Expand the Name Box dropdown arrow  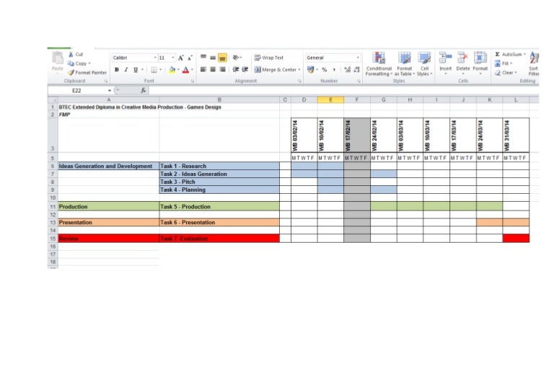109,91
